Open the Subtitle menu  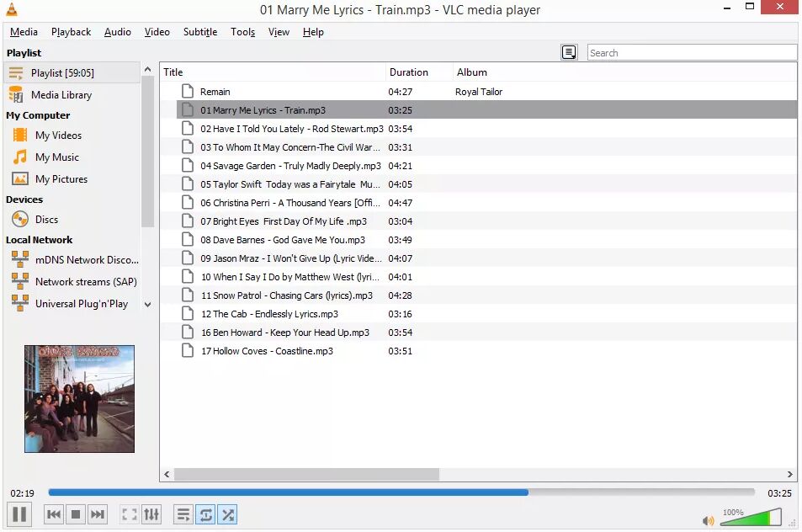click(200, 32)
